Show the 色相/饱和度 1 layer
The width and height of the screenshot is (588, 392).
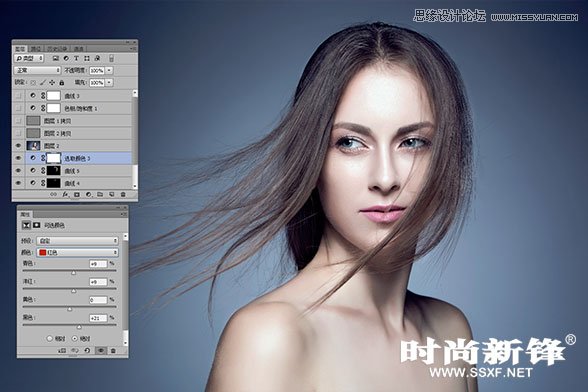tap(18, 108)
